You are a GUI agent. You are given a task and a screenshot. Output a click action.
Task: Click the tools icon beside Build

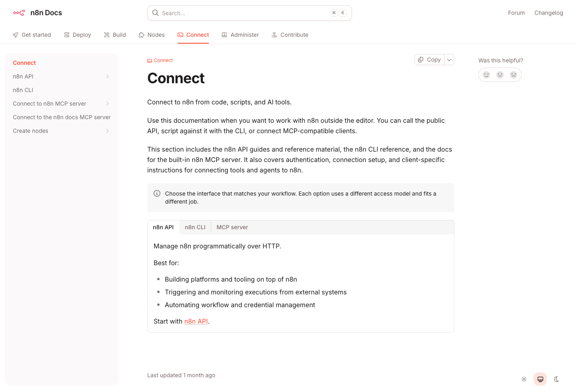coord(107,35)
